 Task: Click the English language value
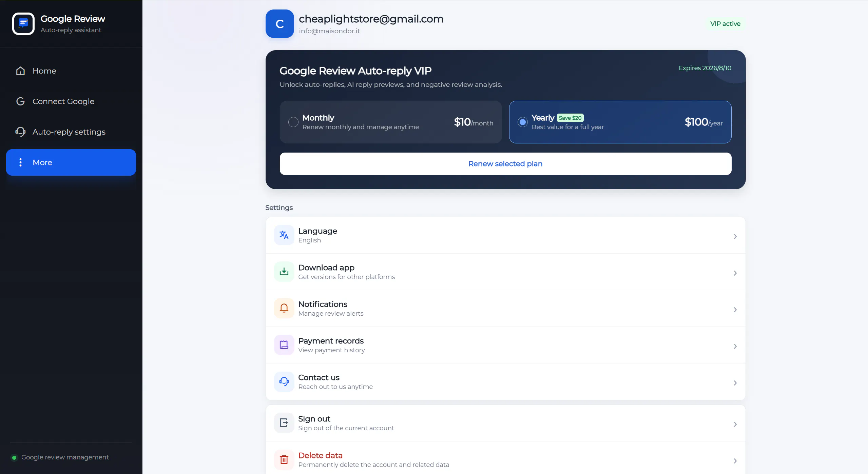tap(309, 240)
